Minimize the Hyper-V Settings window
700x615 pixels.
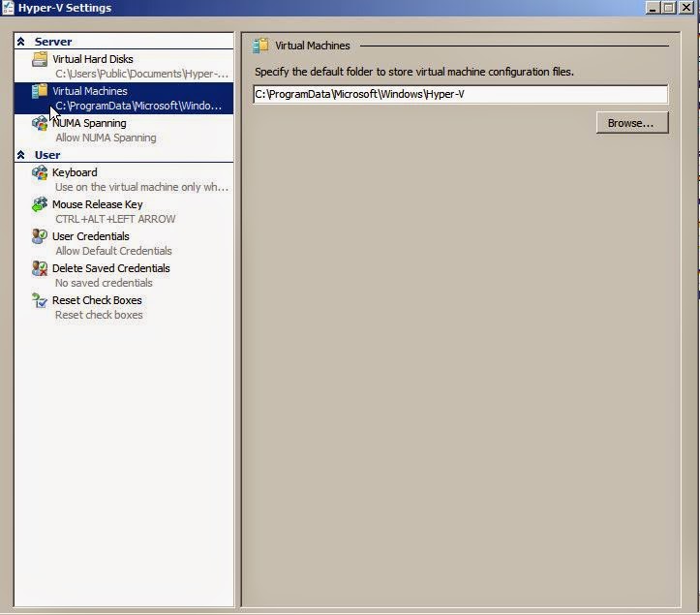coord(653,8)
